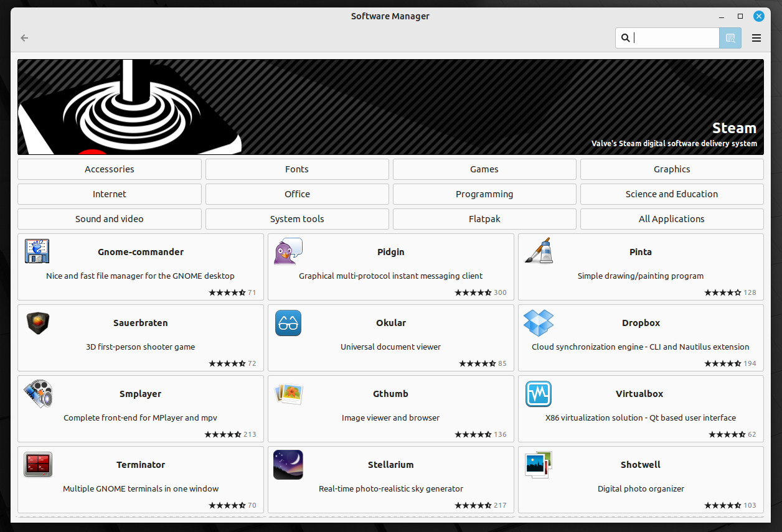Go back with the arrow button
The width and height of the screenshot is (782, 532).
tap(24, 38)
